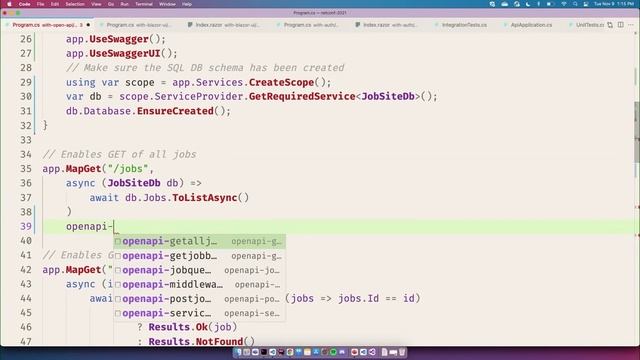Switch to Program.cs with-blazor tab

point(138,25)
